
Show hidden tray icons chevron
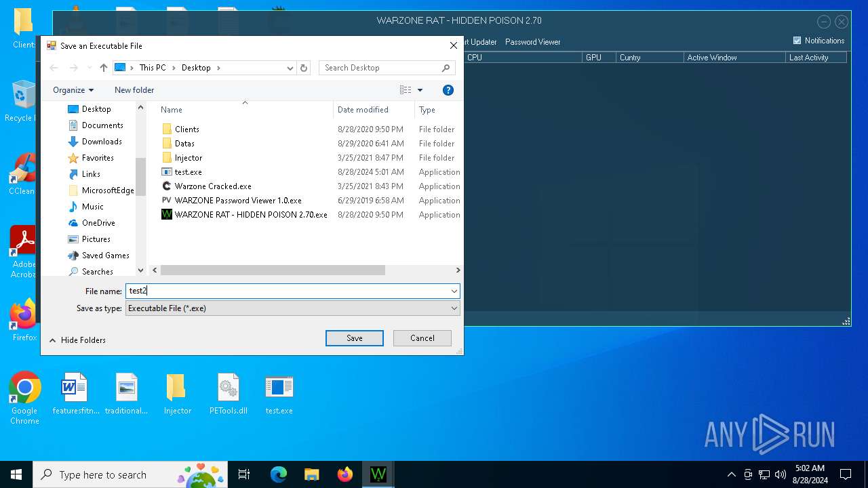(731, 474)
